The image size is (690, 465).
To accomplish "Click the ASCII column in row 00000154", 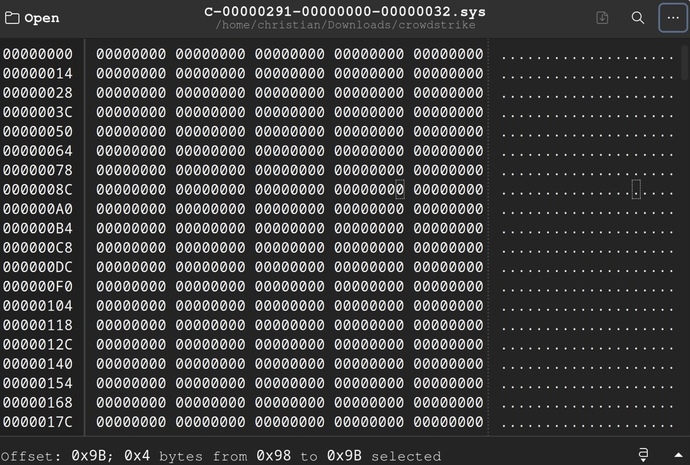I will click(587, 384).
